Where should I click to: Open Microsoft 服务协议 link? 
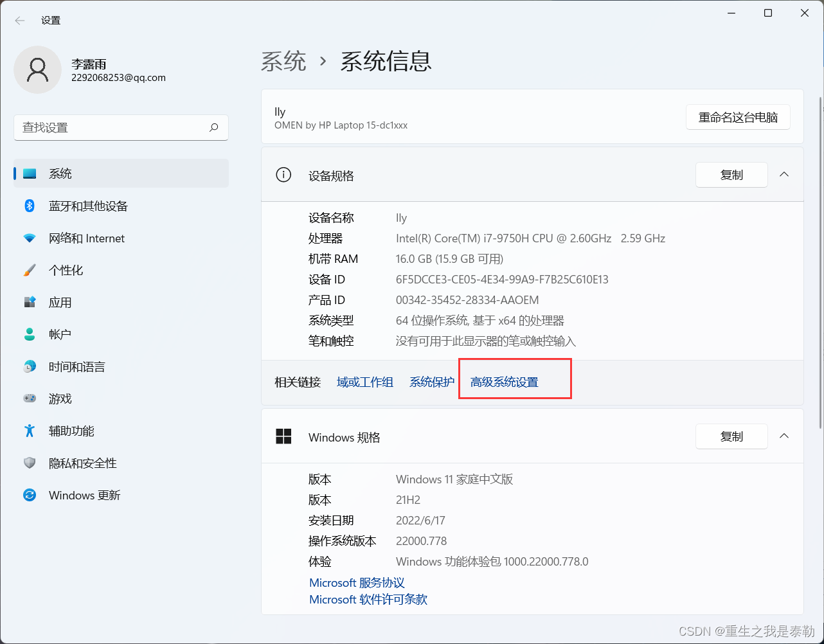click(x=357, y=583)
